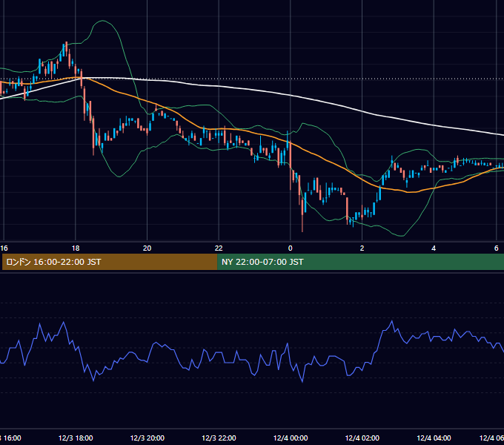
Task: Click the '2' hour label on price chart axis
Action: tap(362, 248)
